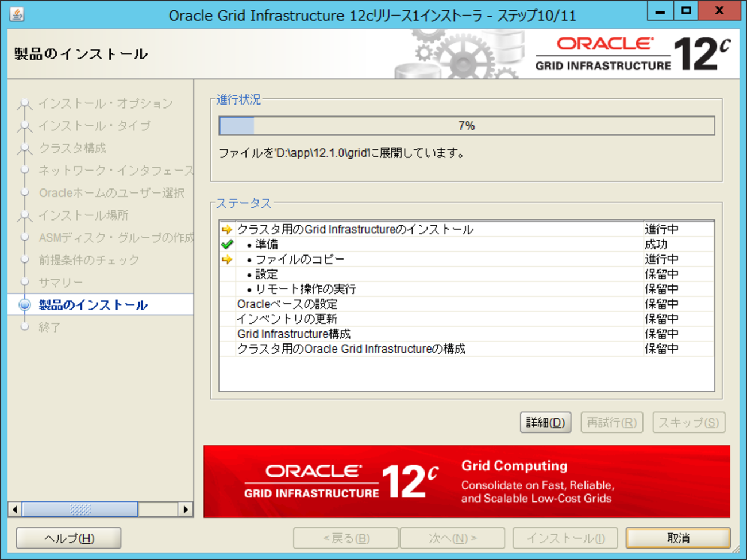The image size is (747, 560).
Task: Select ASMディスク・グループの作成 step in sidebar
Action: point(116,238)
